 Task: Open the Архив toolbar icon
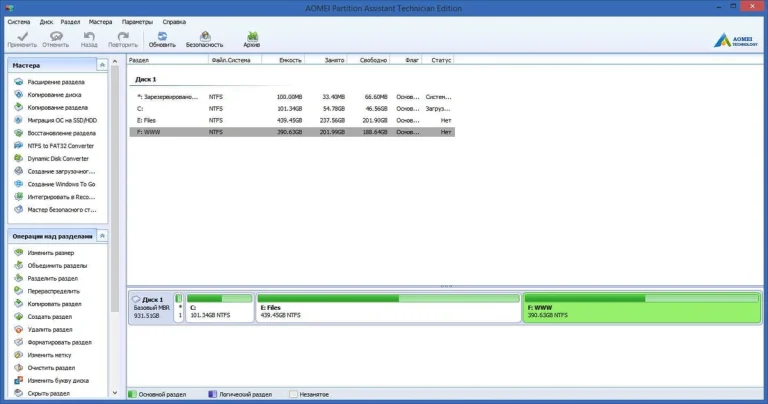pyautogui.click(x=252, y=40)
